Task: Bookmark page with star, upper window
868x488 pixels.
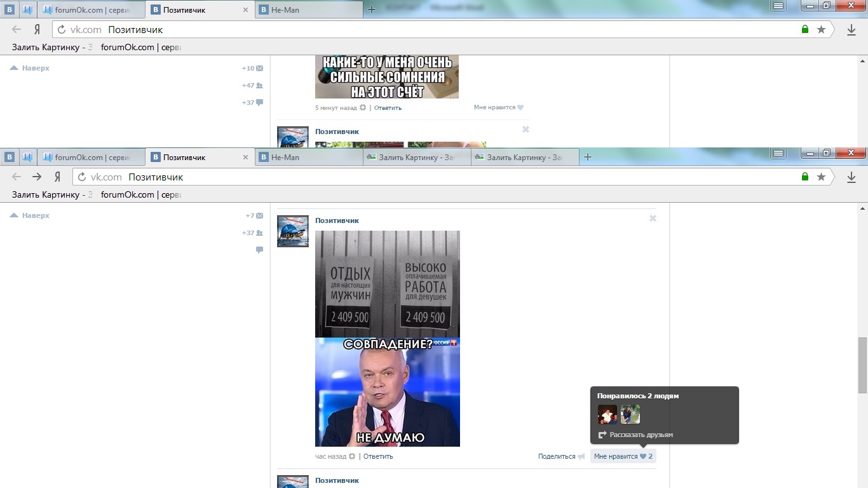Action: click(821, 29)
